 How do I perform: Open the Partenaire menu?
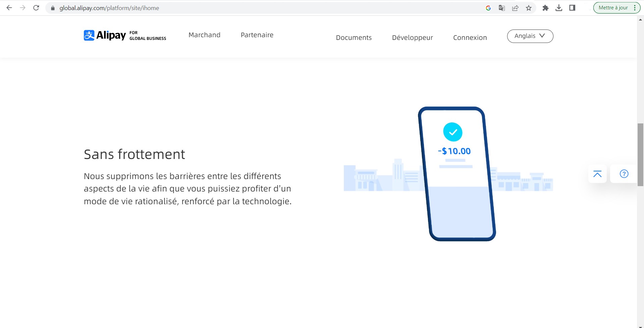point(257,35)
